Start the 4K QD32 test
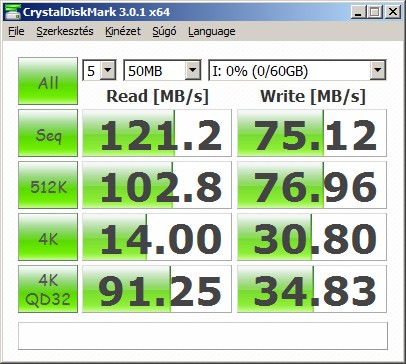 click(48, 289)
